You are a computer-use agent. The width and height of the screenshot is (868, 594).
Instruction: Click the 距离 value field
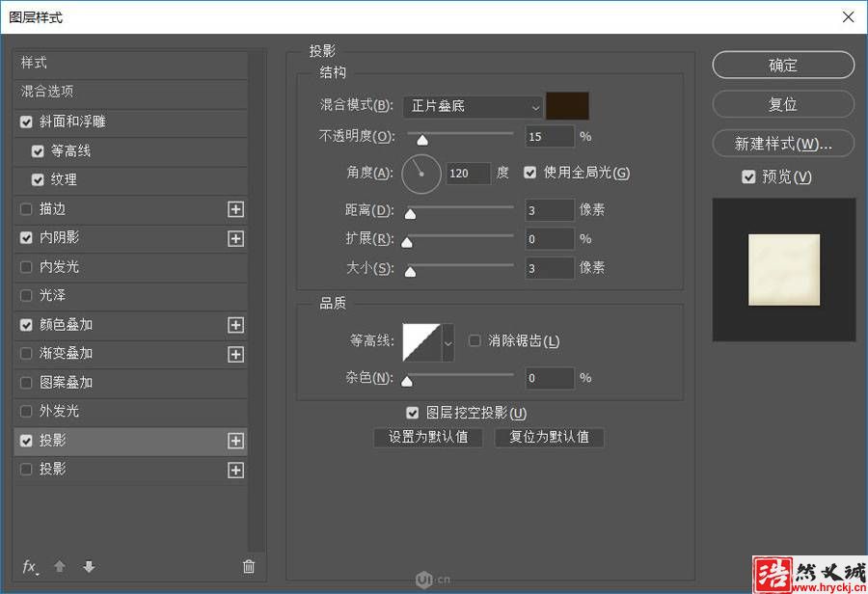click(x=549, y=210)
